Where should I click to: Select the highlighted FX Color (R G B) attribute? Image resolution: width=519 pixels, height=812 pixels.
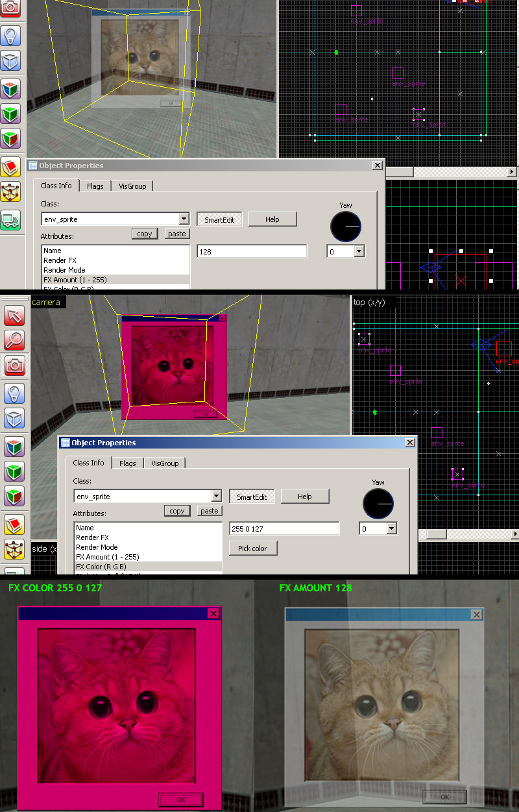148,567
